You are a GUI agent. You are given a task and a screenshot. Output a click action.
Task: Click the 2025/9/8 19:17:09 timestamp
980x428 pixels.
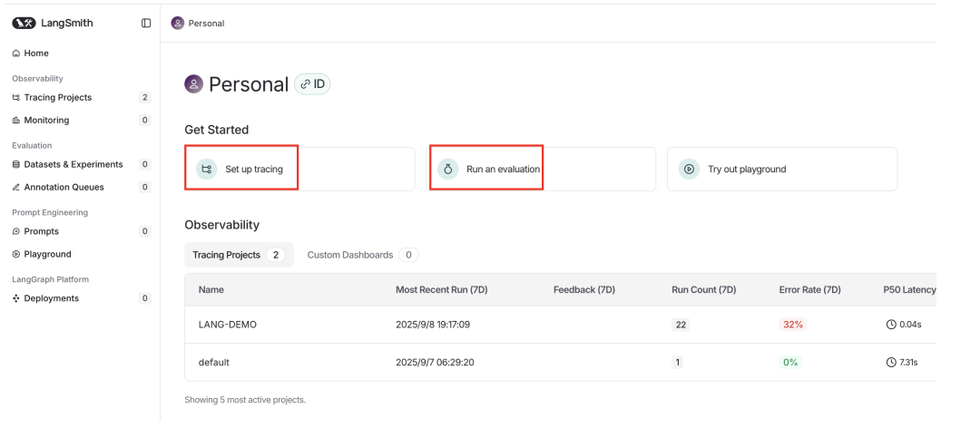click(435, 325)
